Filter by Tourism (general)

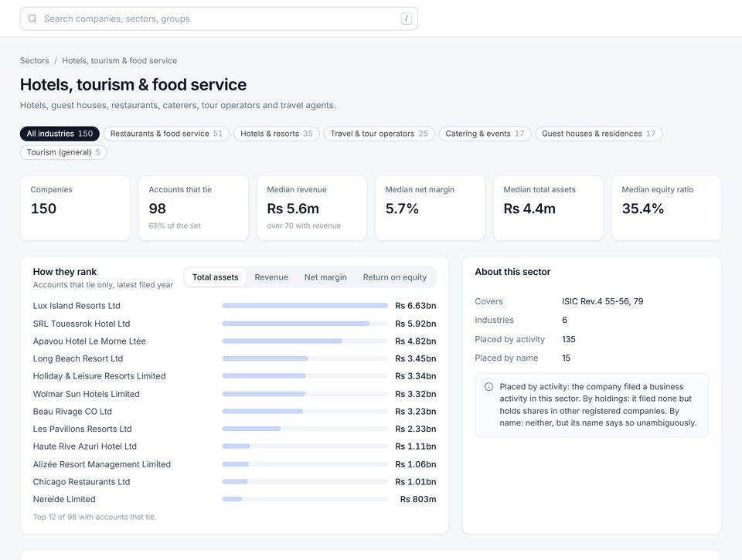tap(63, 152)
